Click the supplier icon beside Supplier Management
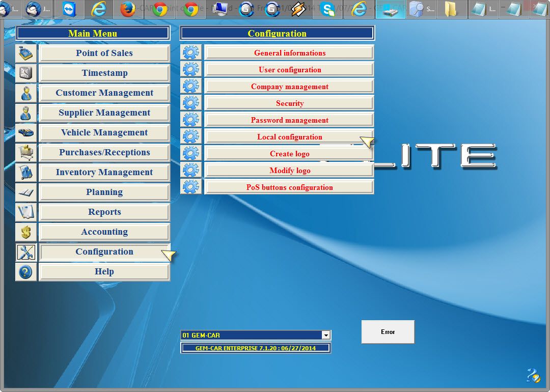This screenshot has width=550, height=392. click(x=26, y=113)
